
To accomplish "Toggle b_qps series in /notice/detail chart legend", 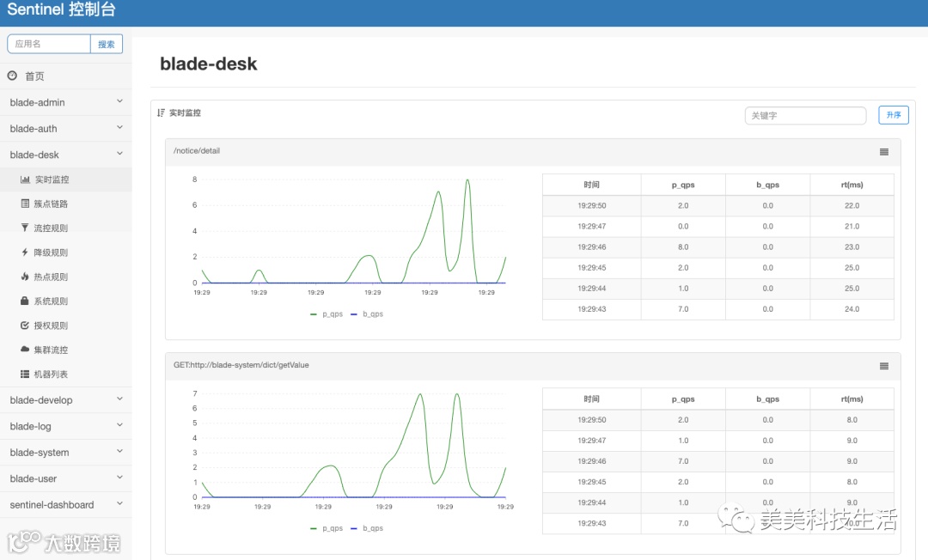I will pyautogui.click(x=367, y=314).
